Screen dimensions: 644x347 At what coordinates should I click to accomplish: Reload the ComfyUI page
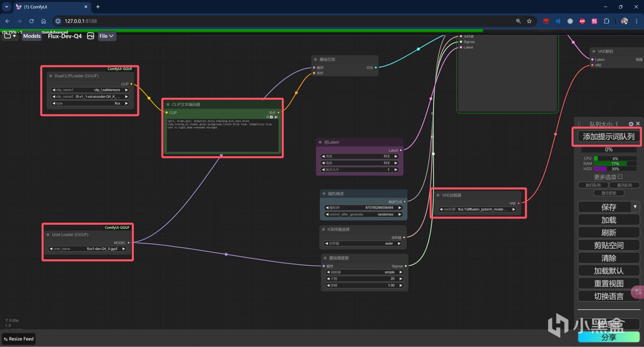pos(31,21)
